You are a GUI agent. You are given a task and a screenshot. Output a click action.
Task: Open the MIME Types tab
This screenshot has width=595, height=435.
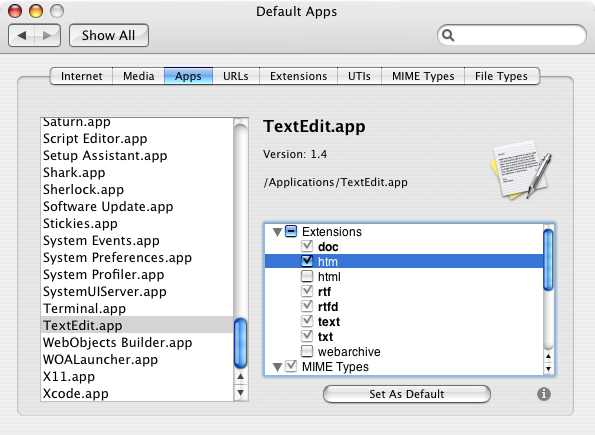[423, 76]
